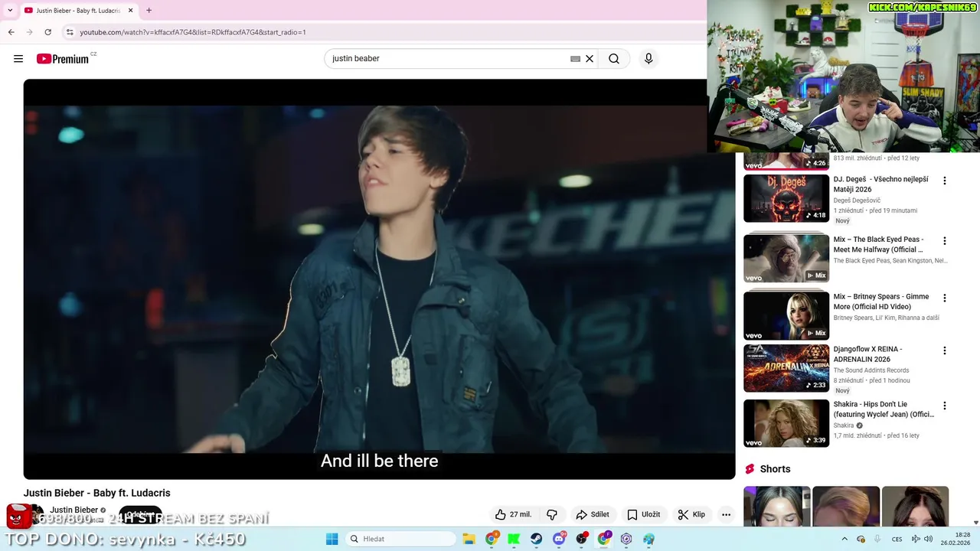
Task: Open the first Chrome icon with badge on taskbar
Action: coord(492,539)
